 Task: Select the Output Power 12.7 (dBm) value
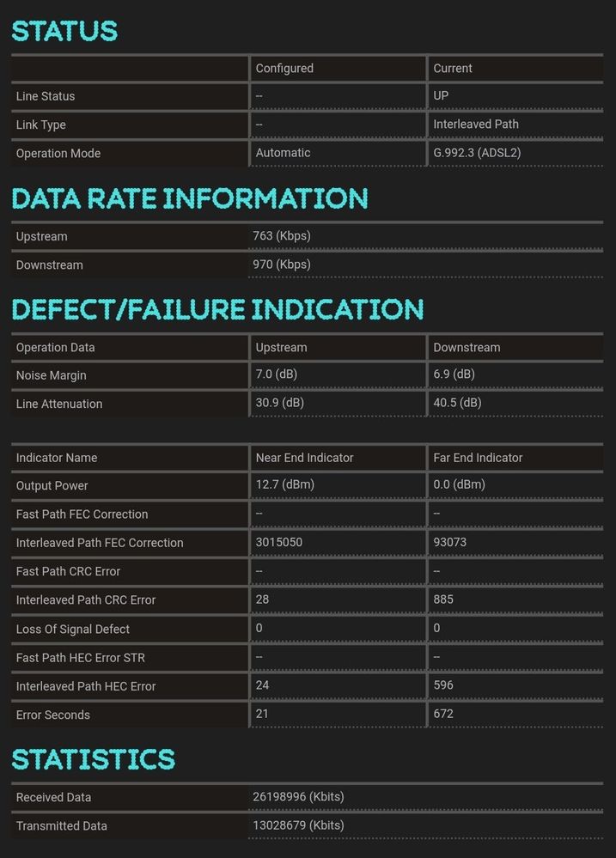(x=285, y=485)
